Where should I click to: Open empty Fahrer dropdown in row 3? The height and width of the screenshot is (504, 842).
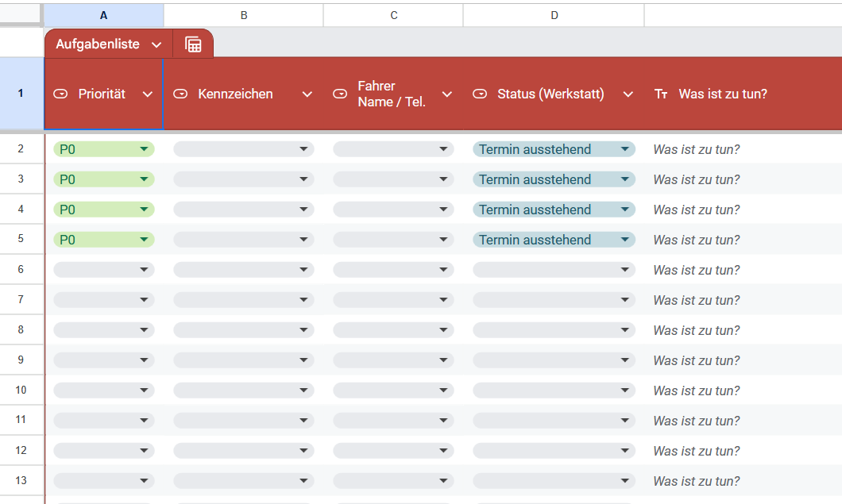pyautogui.click(x=393, y=179)
